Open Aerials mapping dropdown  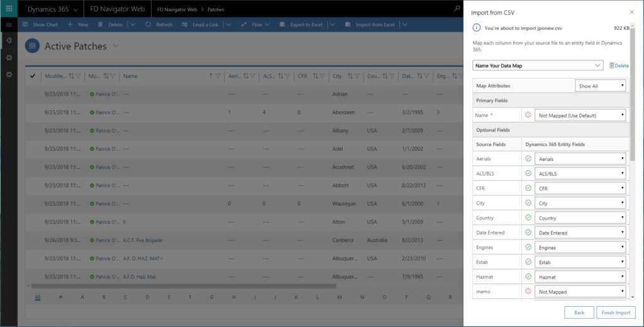[x=580, y=159]
